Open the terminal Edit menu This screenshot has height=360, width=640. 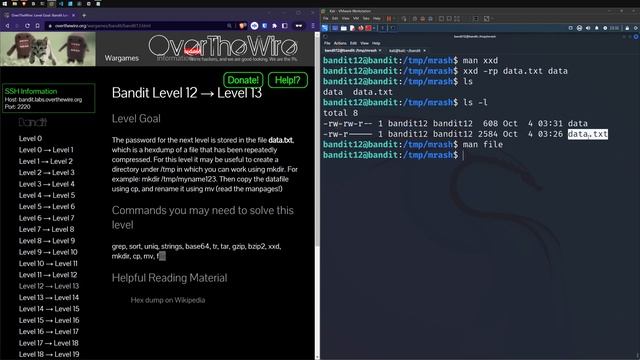[x=353, y=43]
